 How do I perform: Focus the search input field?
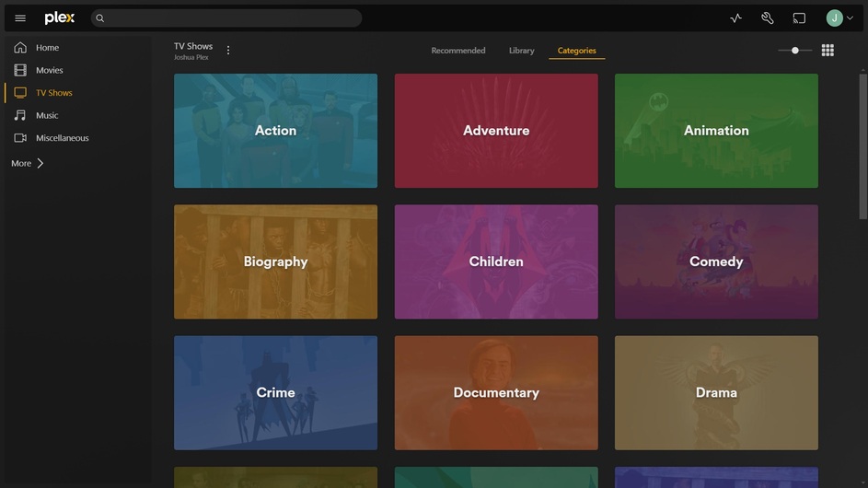coord(226,18)
